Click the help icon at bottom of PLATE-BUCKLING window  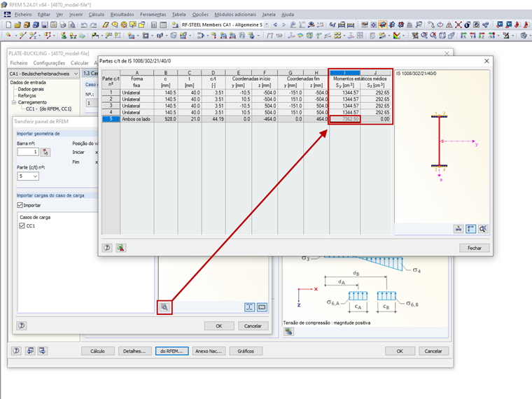pyautogui.click(x=16, y=351)
